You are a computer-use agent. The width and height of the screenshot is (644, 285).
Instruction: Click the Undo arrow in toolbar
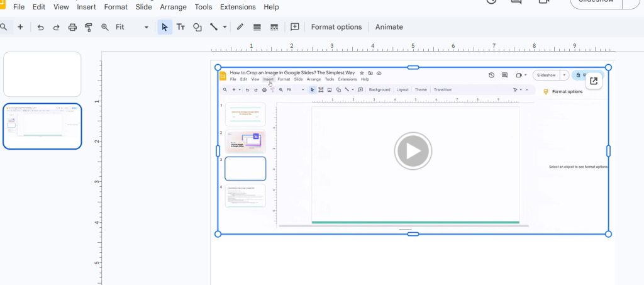point(40,27)
